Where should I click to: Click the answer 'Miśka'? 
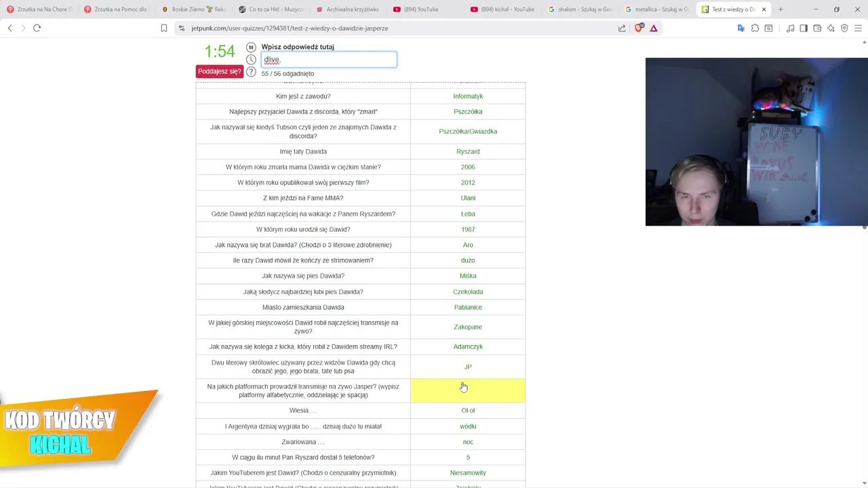(468, 276)
